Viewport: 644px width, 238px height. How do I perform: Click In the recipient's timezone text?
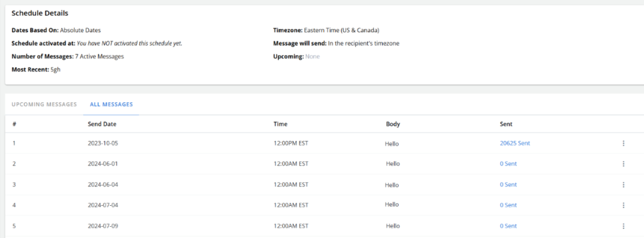tap(363, 43)
